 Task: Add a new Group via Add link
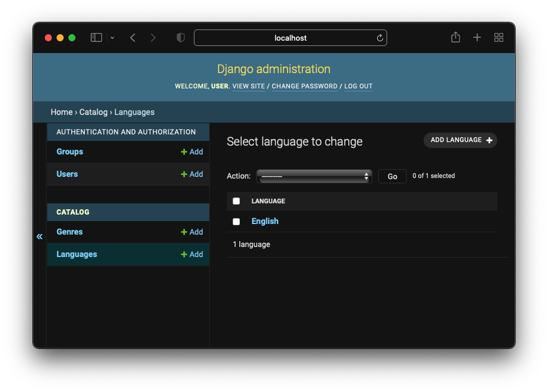click(x=192, y=151)
